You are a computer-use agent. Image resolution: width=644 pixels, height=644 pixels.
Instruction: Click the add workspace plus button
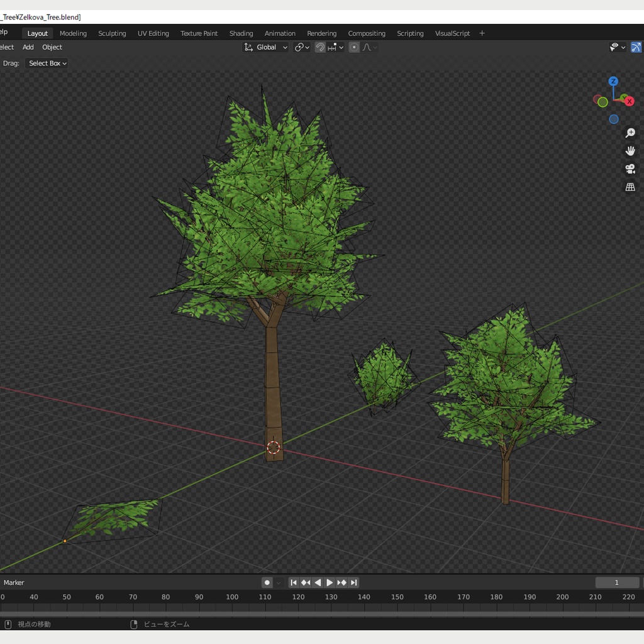[x=482, y=33]
